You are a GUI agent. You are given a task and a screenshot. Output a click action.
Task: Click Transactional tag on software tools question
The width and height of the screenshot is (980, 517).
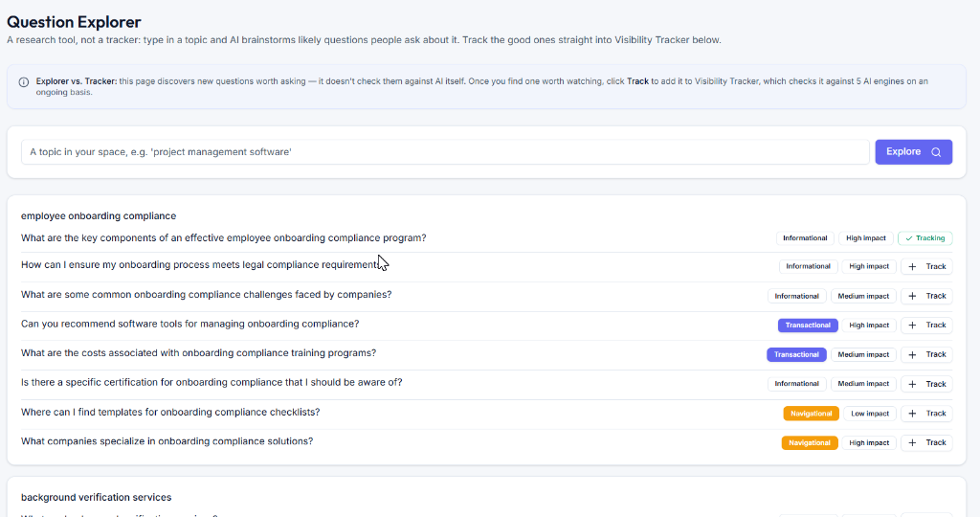pyautogui.click(x=808, y=326)
